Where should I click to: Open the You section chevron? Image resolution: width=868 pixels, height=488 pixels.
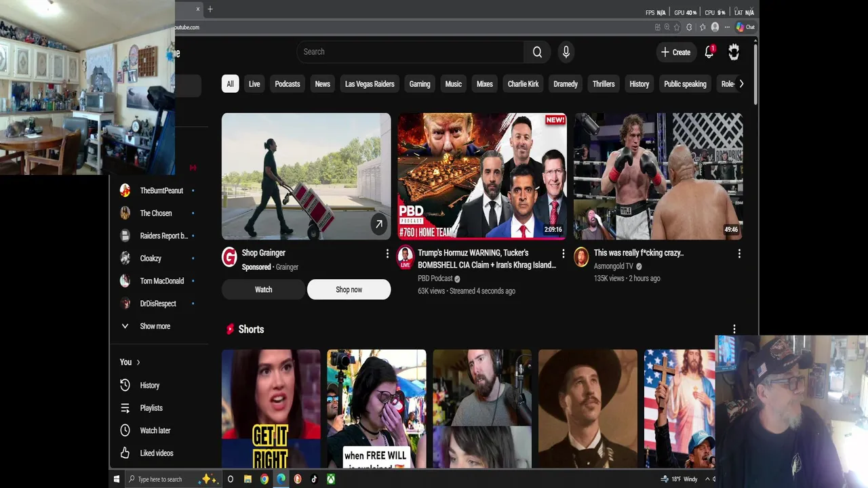138,363
